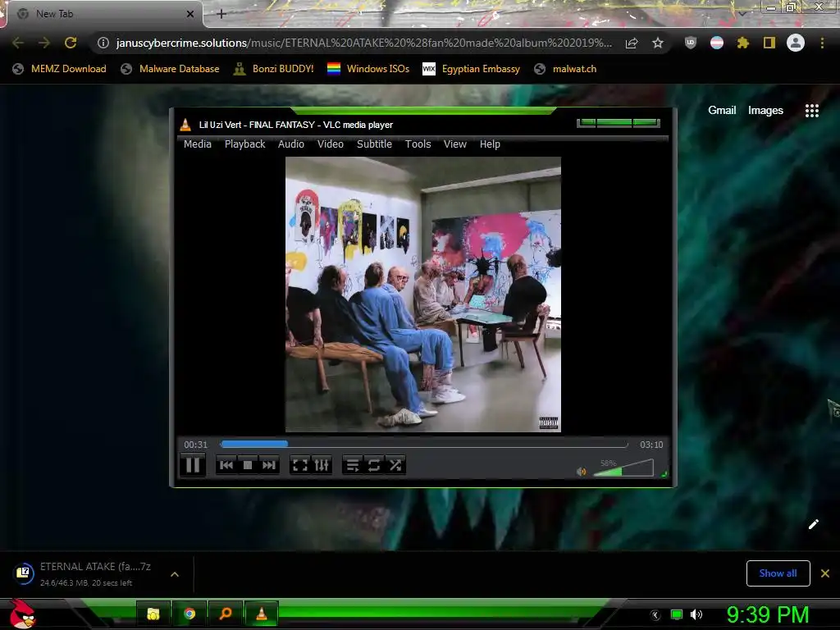Close the downloads bar
Image resolution: width=840 pixels, height=630 pixels.
(x=825, y=573)
